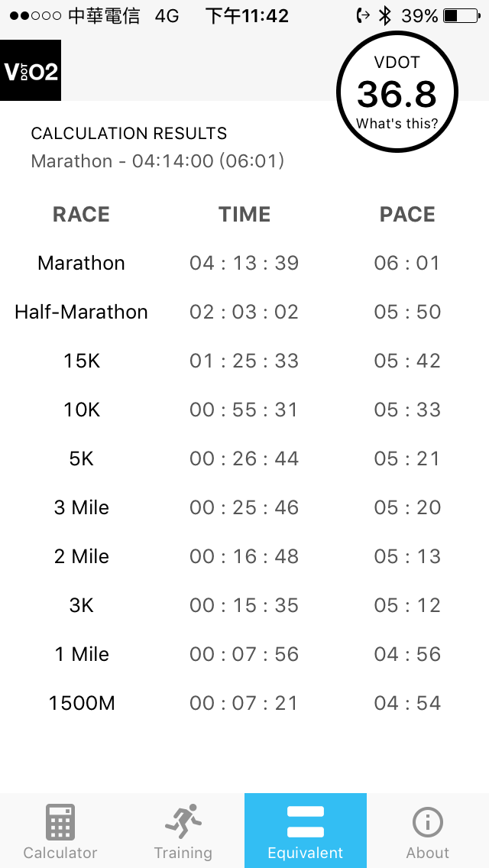489x868 pixels.
Task: Select the Marathon race row
Action: [x=244, y=263]
